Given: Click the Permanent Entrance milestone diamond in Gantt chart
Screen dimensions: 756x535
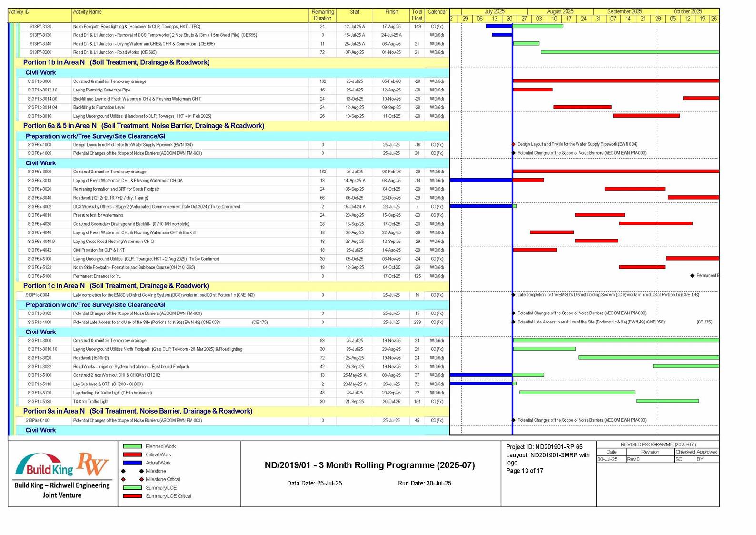Looking at the screenshot, I should [692, 276].
